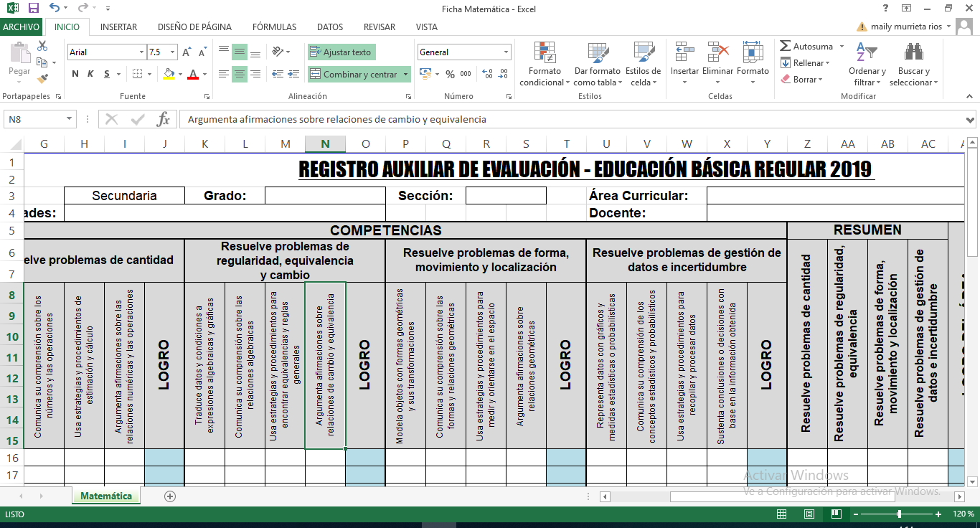This screenshot has height=528, width=980.
Task: Increase decimal places
Action: coord(488,74)
